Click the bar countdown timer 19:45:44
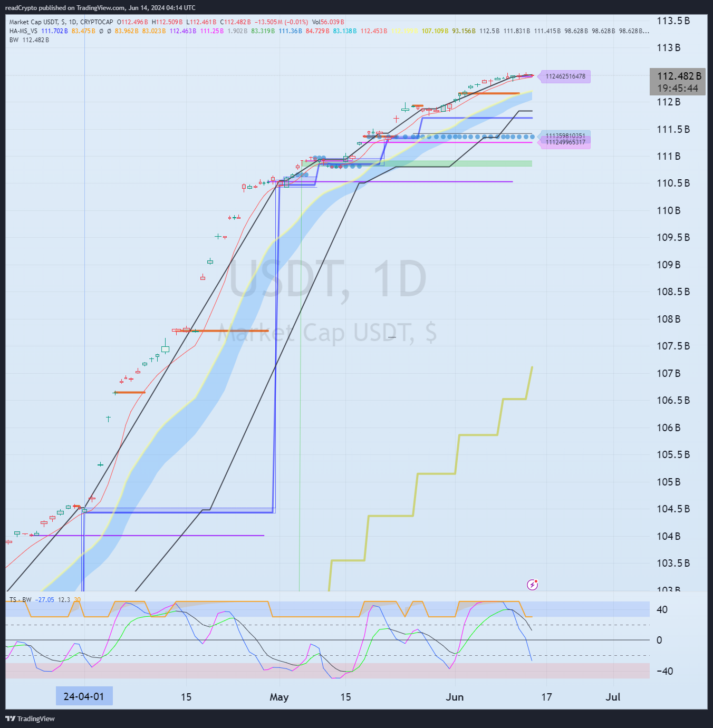Screen dimensions: 713x728 [678, 89]
